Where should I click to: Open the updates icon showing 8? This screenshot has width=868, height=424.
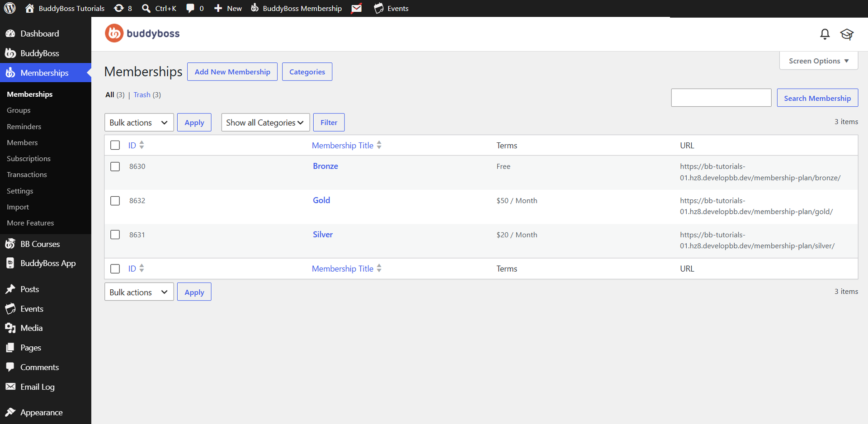pos(118,8)
